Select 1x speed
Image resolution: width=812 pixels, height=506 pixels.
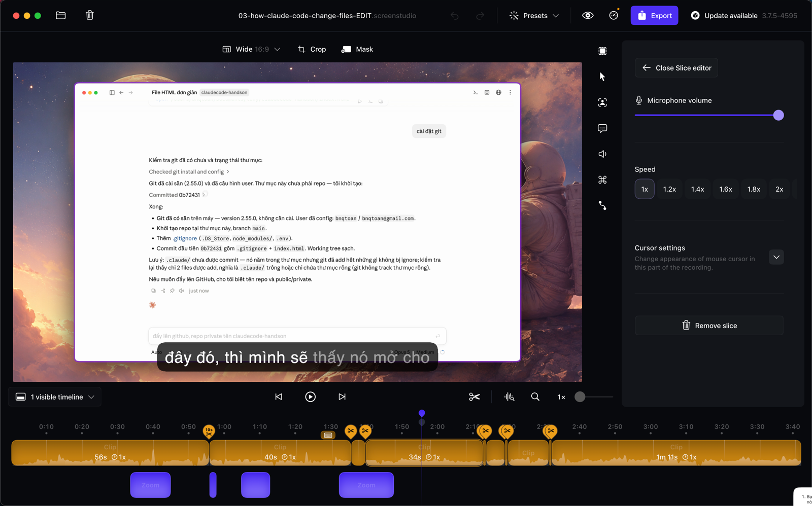click(645, 189)
